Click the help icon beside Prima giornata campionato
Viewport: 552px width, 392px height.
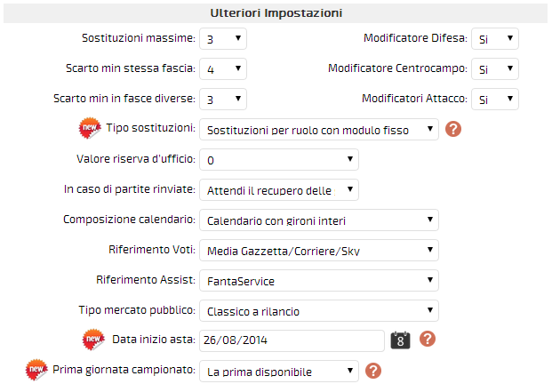(373, 371)
